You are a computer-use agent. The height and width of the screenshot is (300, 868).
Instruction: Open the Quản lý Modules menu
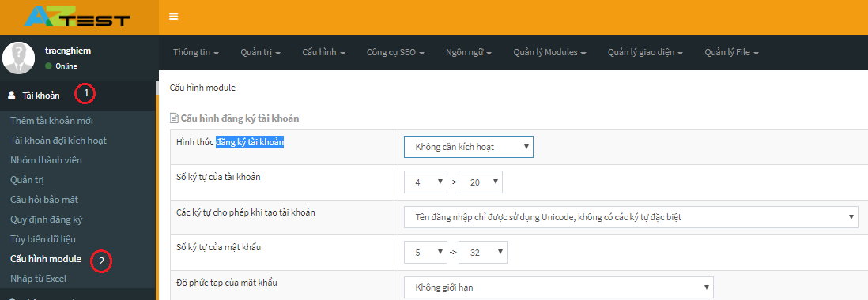(x=549, y=52)
